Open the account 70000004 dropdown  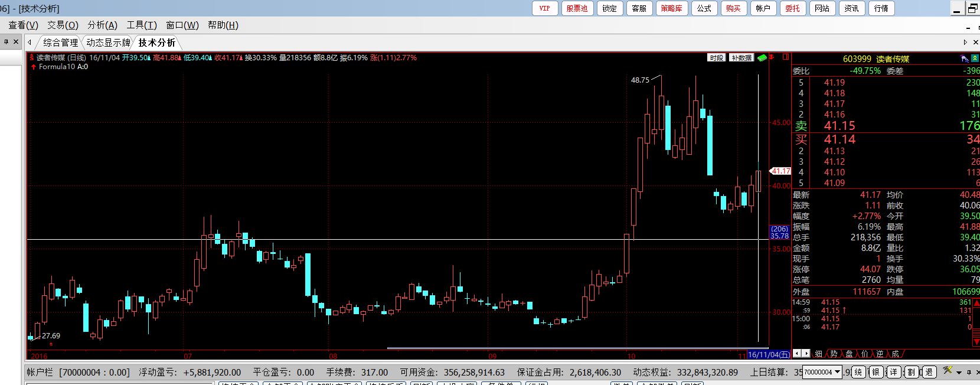[838, 372]
